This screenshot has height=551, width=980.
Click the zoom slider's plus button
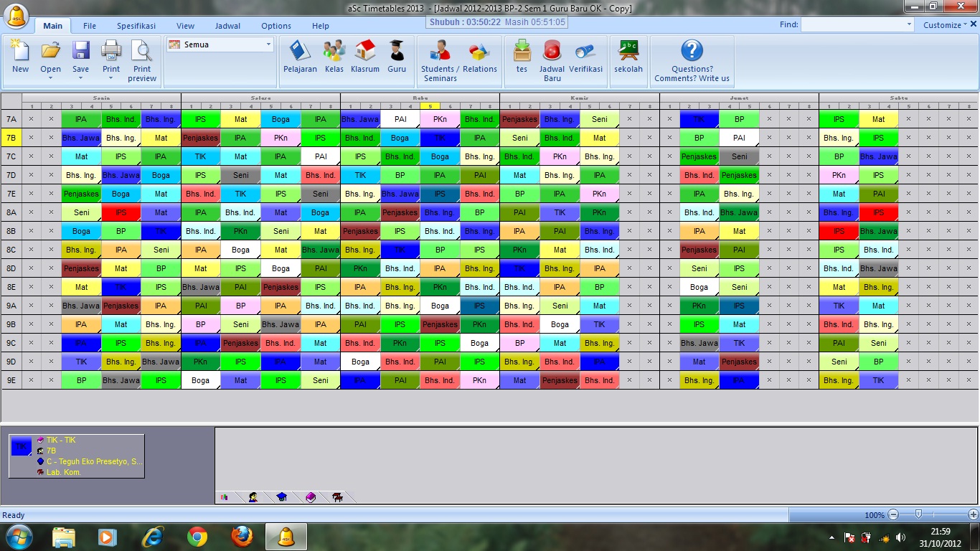point(973,514)
